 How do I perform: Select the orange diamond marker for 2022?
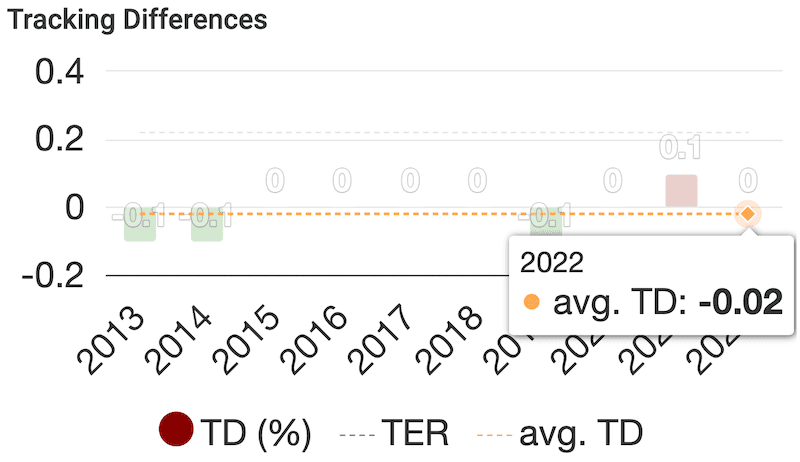[747, 213]
